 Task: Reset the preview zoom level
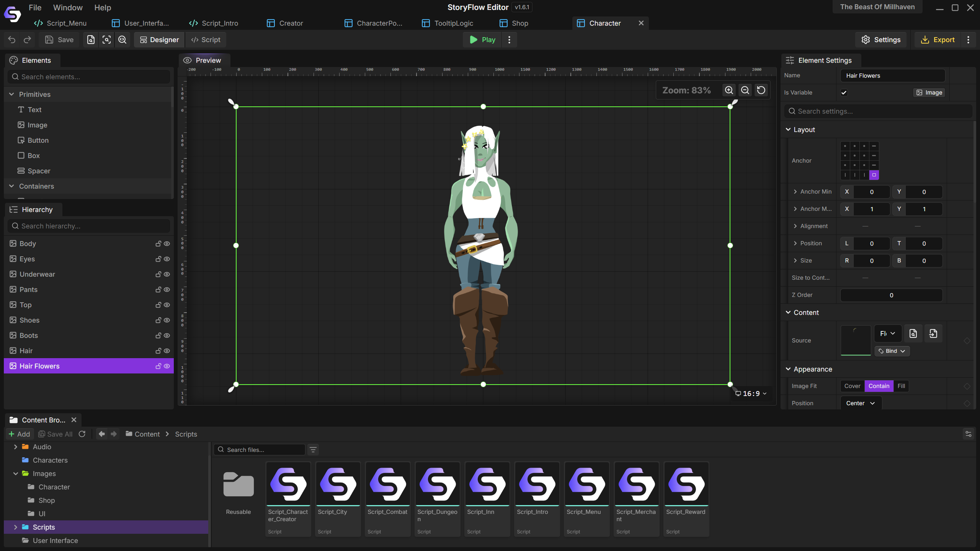tap(761, 90)
